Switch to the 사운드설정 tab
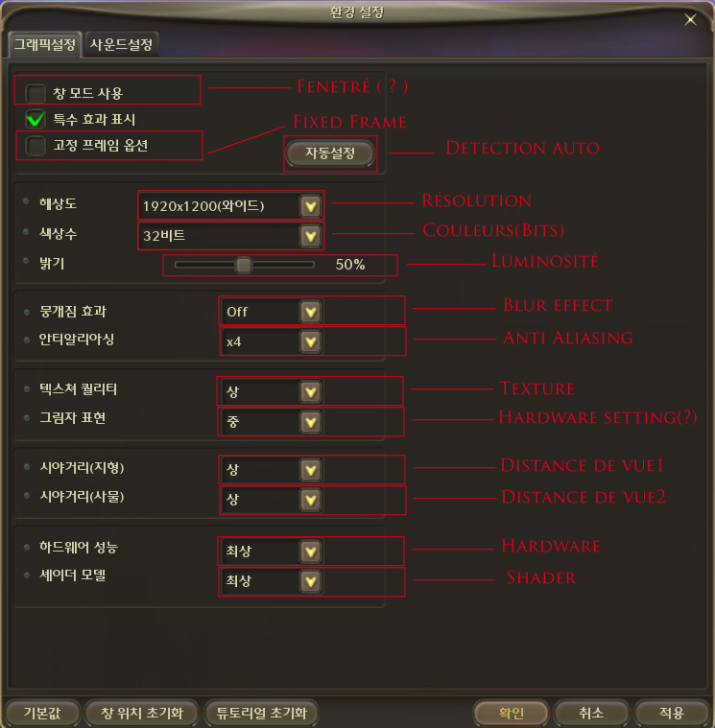715x728 pixels. [121, 45]
